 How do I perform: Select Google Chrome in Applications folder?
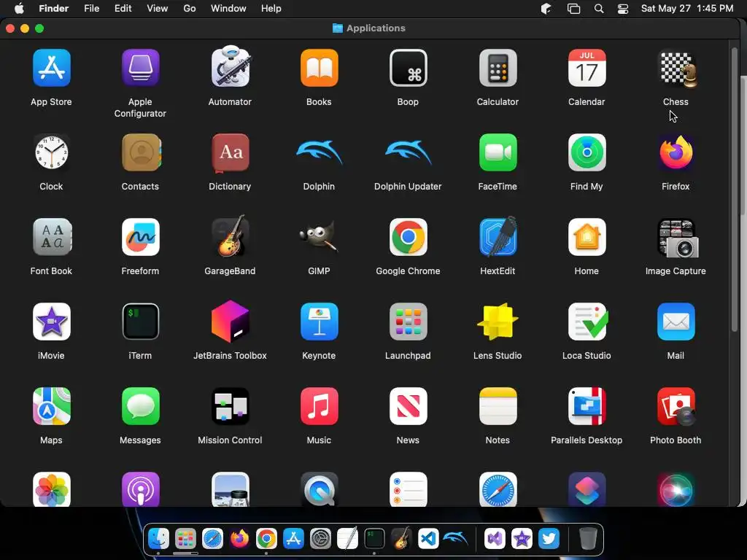click(x=409, y=237)
